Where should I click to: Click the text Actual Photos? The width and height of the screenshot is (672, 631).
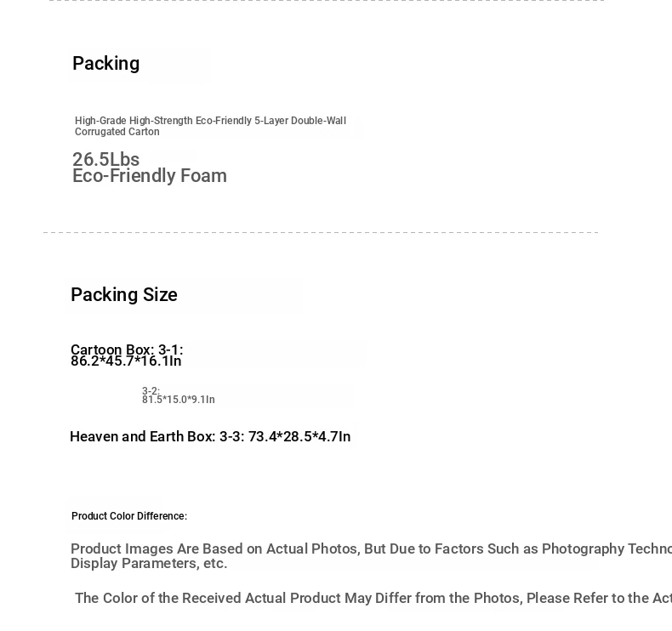pyautogui.click(x=313, y=549)
